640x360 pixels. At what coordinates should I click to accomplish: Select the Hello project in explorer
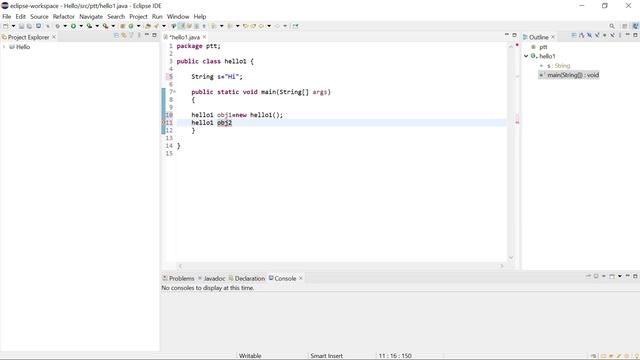click(x=23, y=47)
